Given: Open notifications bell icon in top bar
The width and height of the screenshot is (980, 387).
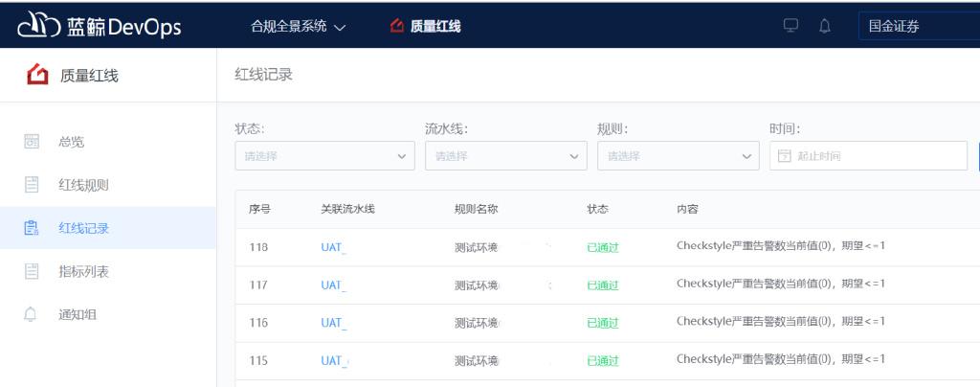Looking at the screenshot, I should pyautogui.click(x=825, y=26).
